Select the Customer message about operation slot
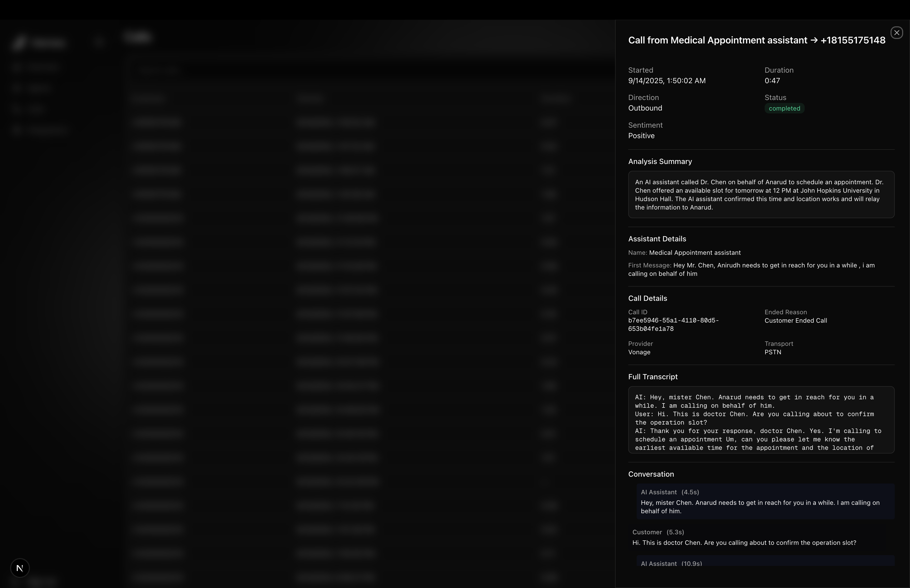The height and width of the screenshot is (588, 910). pos(744,542)
